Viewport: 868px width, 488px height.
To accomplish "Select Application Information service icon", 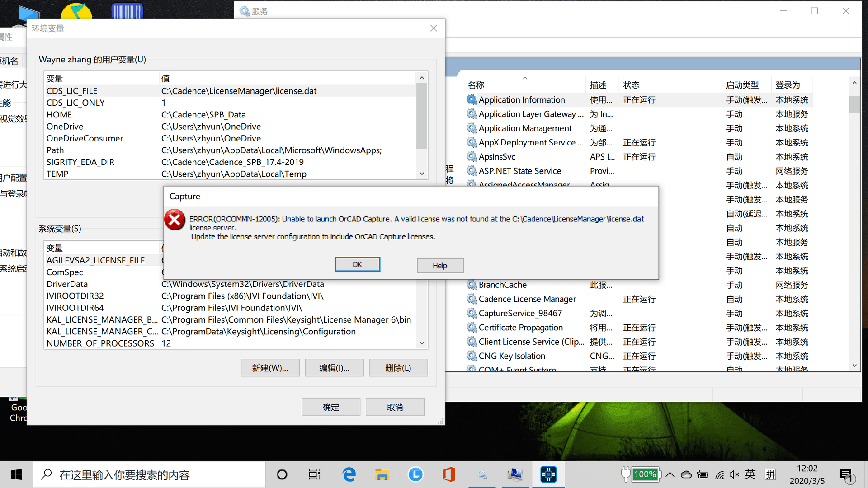I will [472, 99].
